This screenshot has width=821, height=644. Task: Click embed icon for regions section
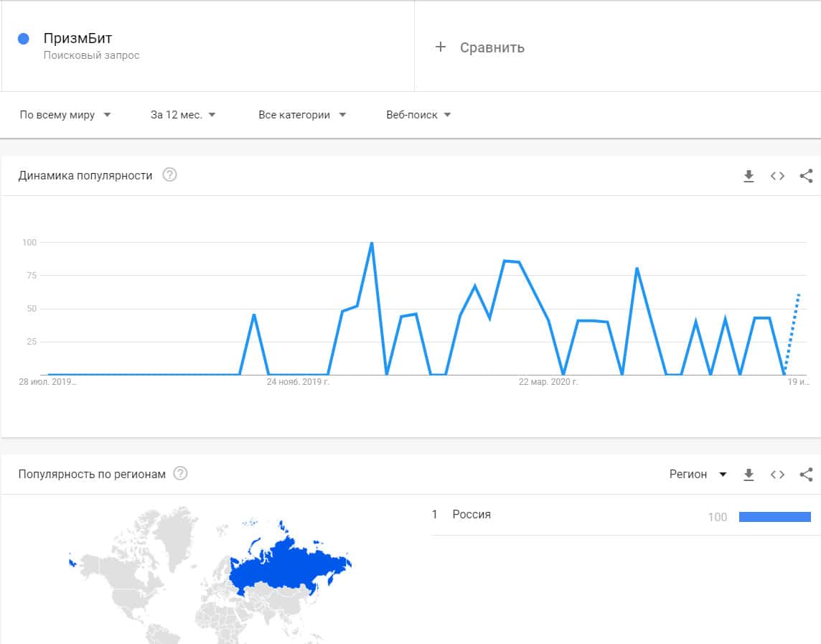coord(777,475)
